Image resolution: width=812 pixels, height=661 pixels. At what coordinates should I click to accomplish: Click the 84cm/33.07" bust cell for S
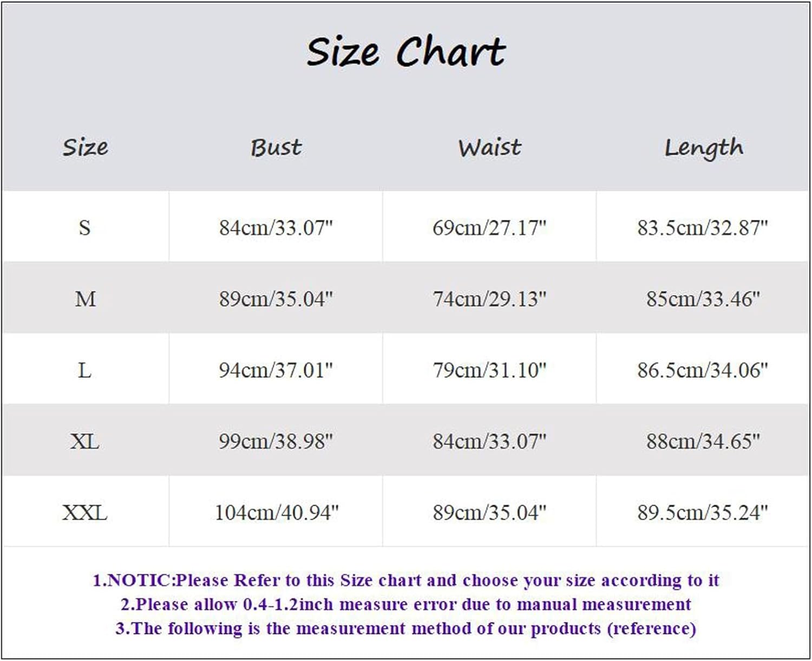coord(276,227)
